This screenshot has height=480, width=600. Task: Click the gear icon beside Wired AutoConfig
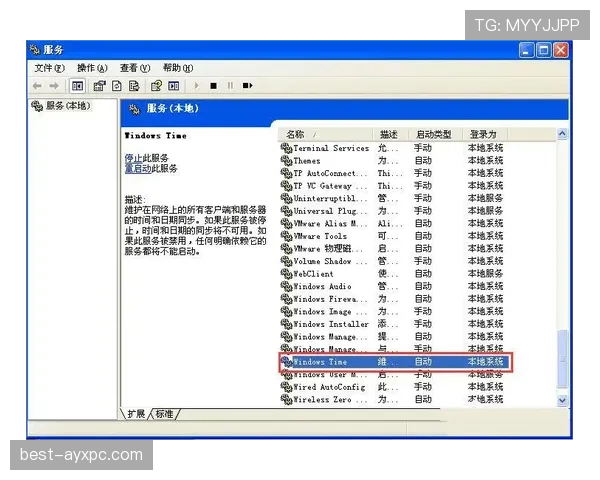pos(286,387)
